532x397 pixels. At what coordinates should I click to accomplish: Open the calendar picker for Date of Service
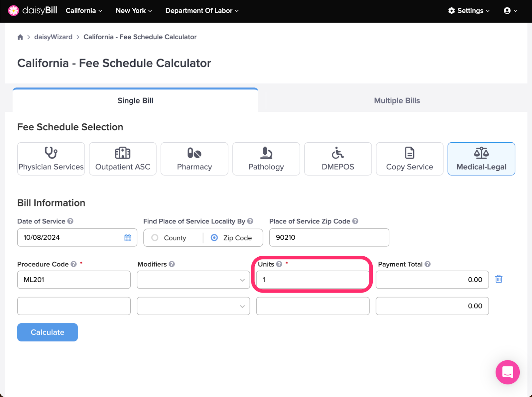point(128,237)
